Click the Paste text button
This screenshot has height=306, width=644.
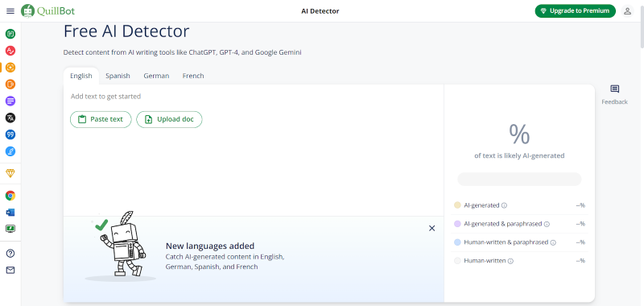tap(101, 119)
